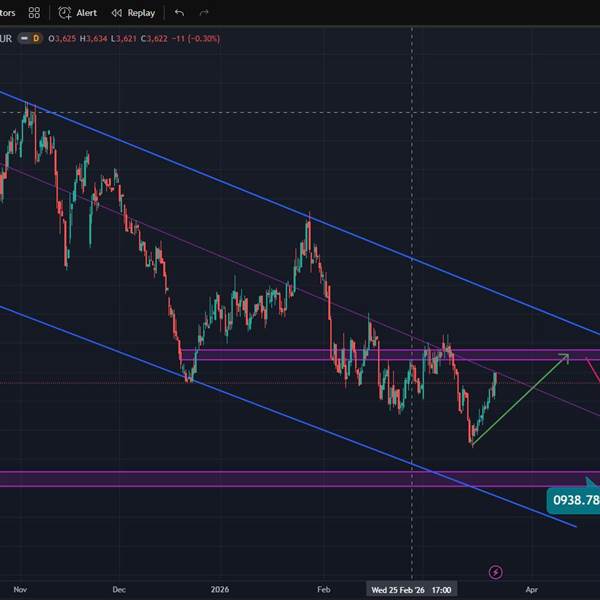Start bar Replay mode
Screen dimensions: 600x600
(133, 13)
